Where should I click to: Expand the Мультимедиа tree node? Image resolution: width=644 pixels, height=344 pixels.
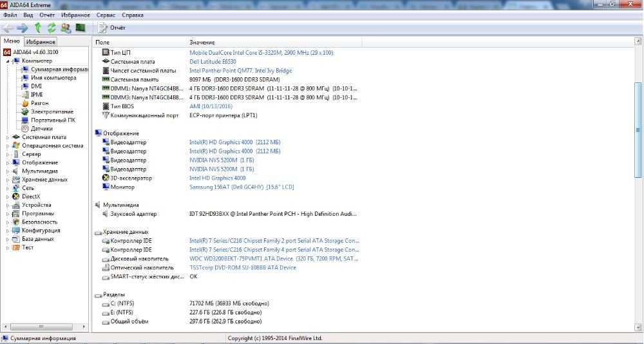8,171
